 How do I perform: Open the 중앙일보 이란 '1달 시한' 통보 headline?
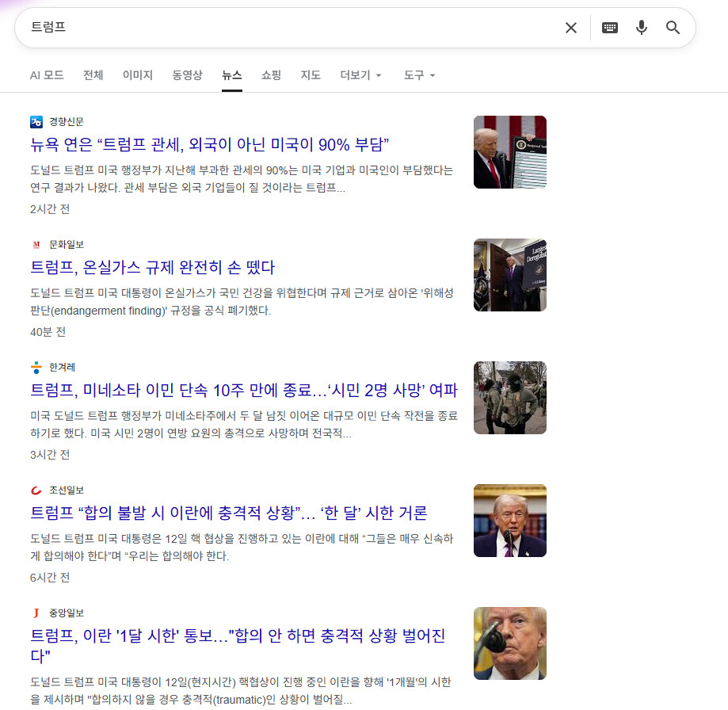coord(238,646)
